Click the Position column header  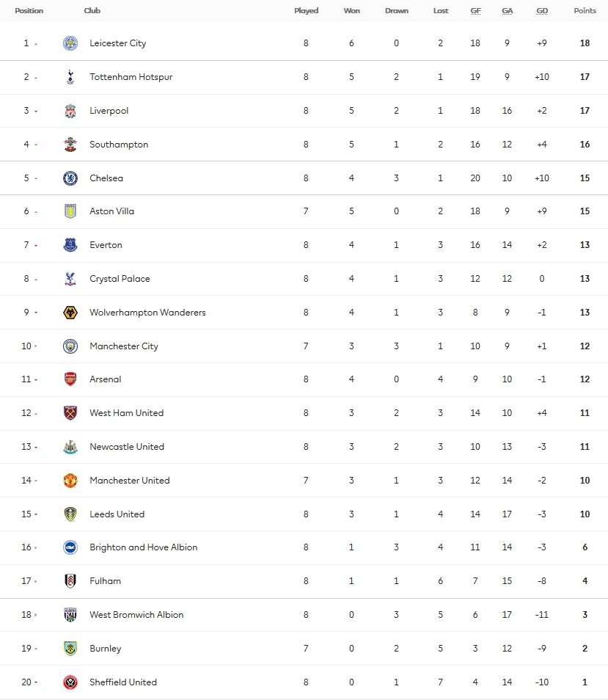click(29, 11)
